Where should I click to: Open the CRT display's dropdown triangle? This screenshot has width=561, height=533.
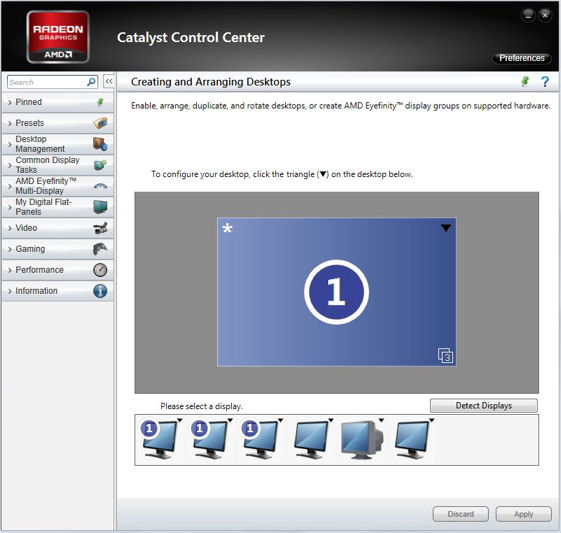point(381,420)
